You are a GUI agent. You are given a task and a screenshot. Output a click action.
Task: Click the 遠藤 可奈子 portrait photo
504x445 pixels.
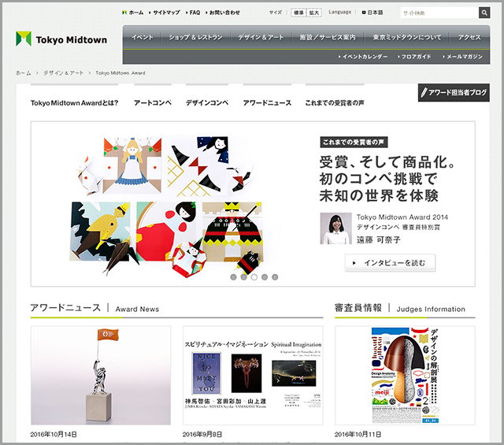[x=335, y=228]
